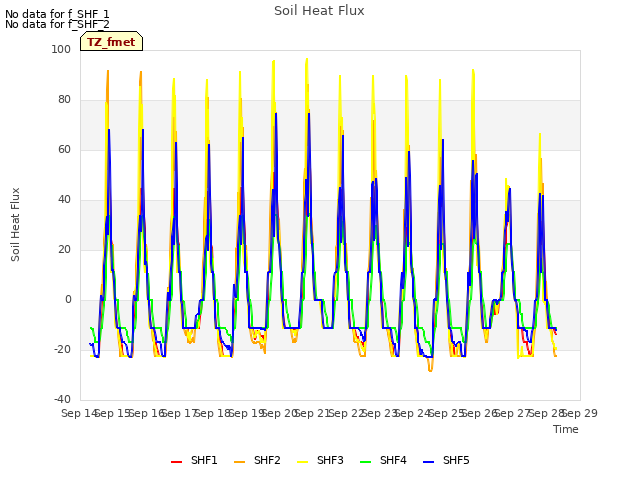Click the SHF3 legend entry
Image resolution: width=640 pixels, height=480 pixels.
point(320,460)
